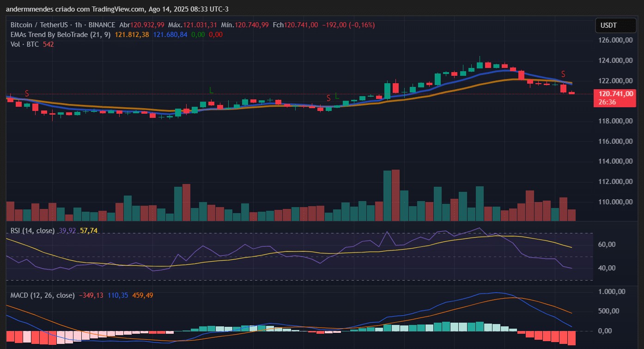Select the MACD (12, 26, close) label

[x=42, y=295]
